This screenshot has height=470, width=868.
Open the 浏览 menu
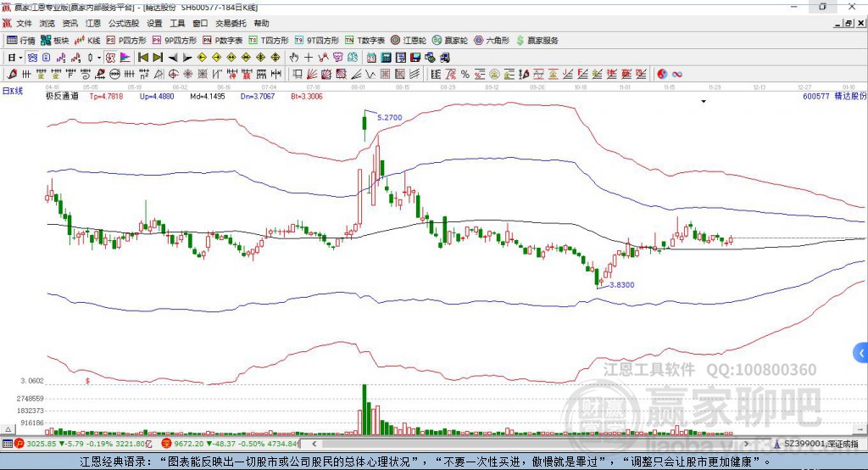point(47,23)
